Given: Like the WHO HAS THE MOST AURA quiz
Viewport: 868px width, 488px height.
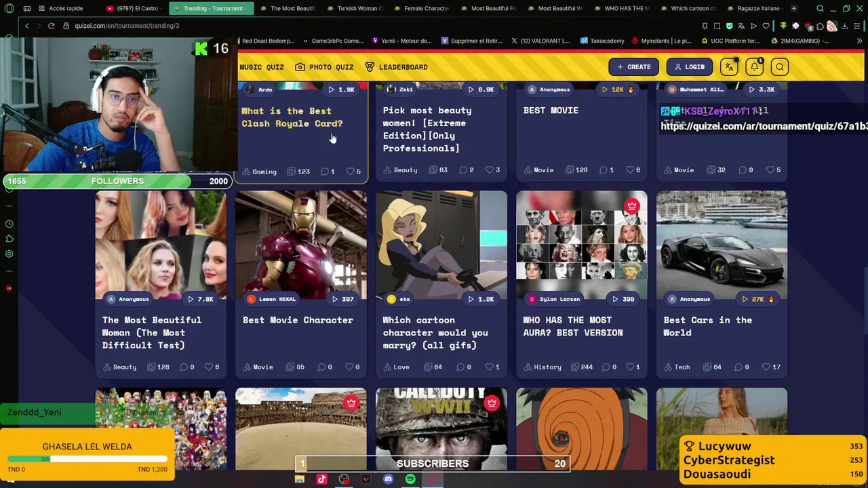Looking at the screenshot, I should pos(629,367).
